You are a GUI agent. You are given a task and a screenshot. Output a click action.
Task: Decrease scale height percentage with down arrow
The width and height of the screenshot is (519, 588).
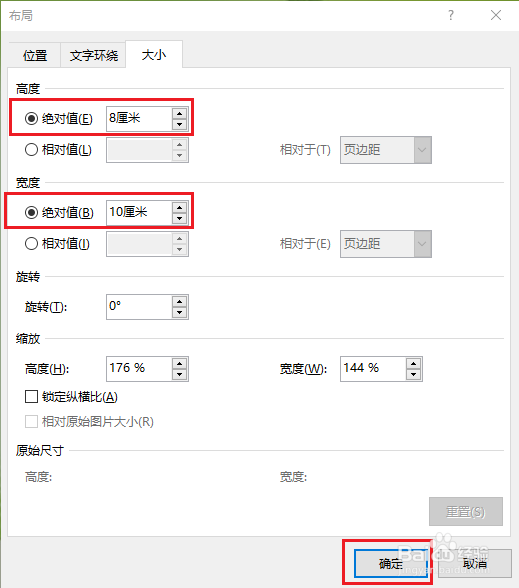180,374
